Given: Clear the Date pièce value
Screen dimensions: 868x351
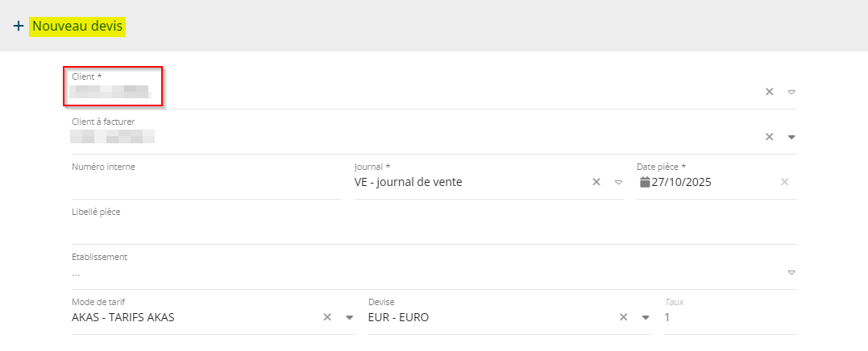Looking at the screenshot, I should pyautogui.click(x=784, y=182).
